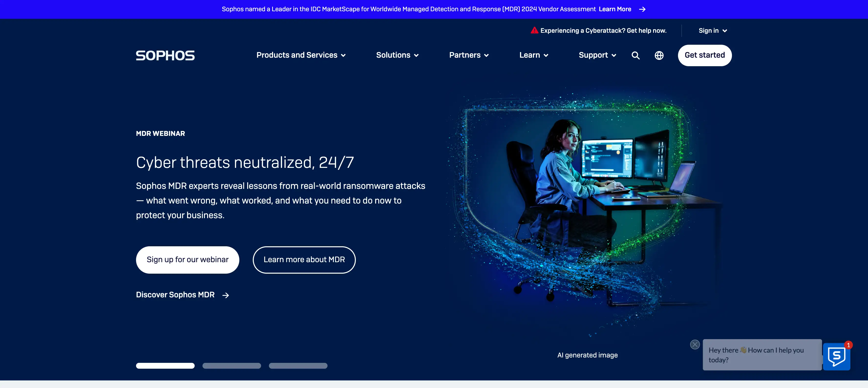Open the Sign in dropdown
The width and height of the screenshot is (868, 388).
713,31
